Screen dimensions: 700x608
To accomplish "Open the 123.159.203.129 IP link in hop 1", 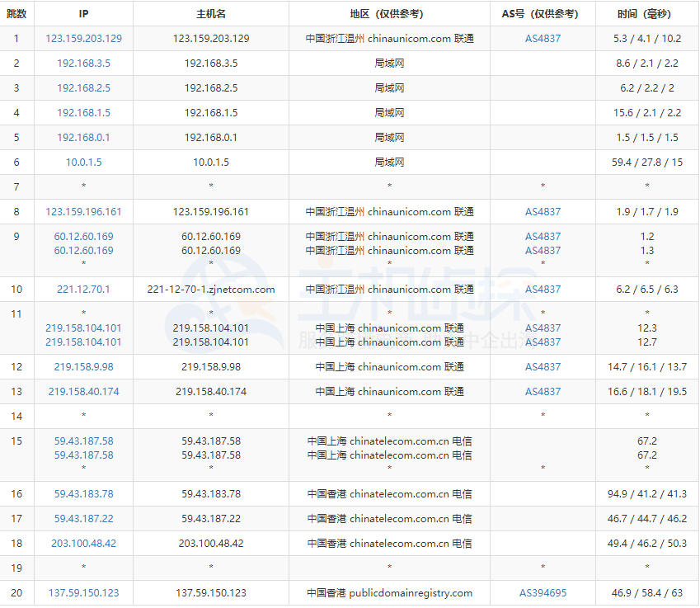I will (x=83, y=38).
